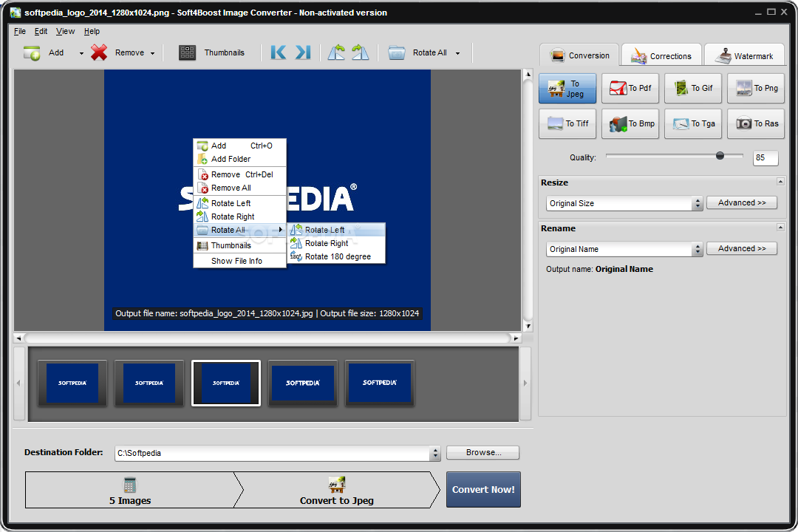
Task: Choose Remove in the context menu
Action: pyautogui.click(x=239, y=174)
